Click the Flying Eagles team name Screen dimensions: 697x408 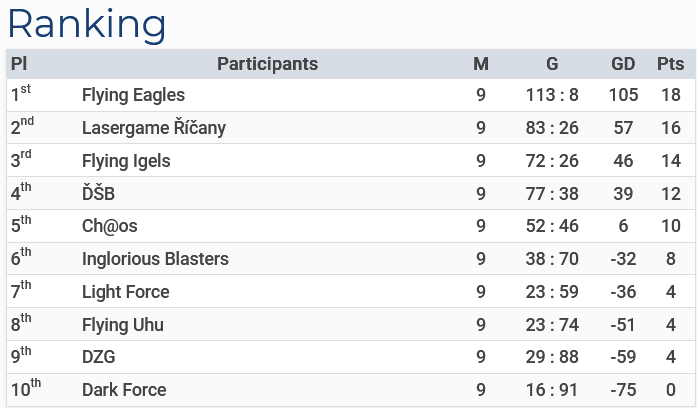(133, 95)
